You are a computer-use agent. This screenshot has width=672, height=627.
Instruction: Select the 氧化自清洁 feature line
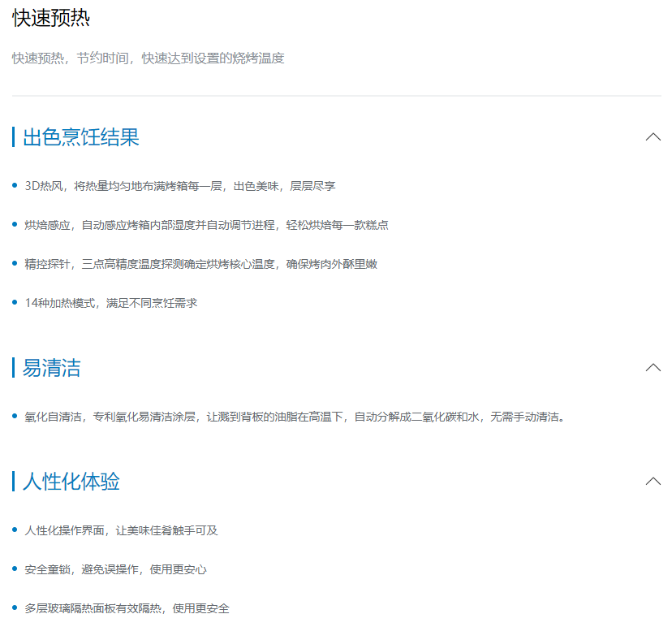(x=294, y=417)
